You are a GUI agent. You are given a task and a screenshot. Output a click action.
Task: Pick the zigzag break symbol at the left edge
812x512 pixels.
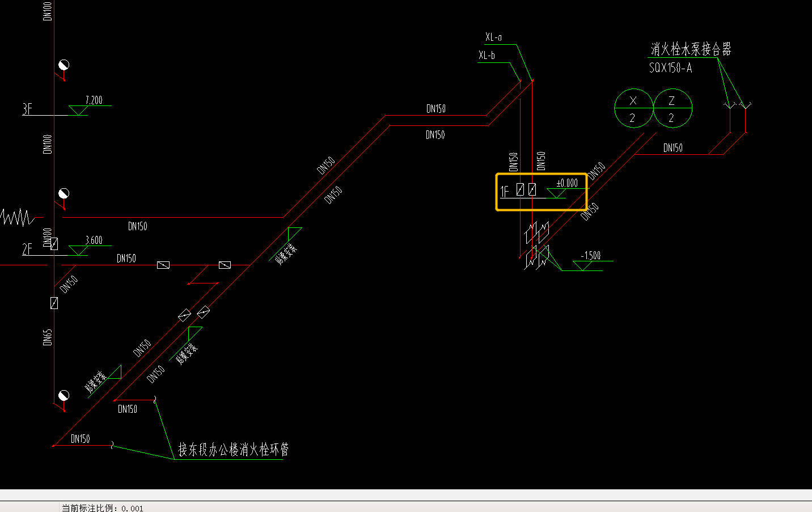(x=17, y=217)
